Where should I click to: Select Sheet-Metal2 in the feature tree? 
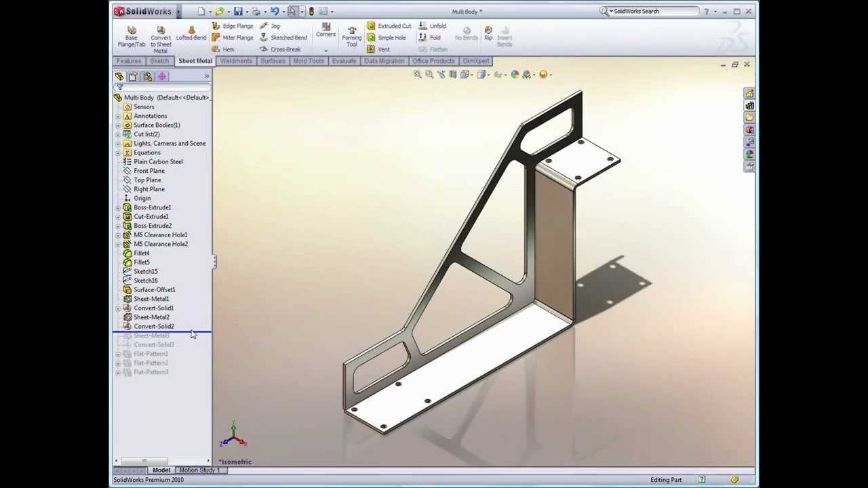pos(151,317)
